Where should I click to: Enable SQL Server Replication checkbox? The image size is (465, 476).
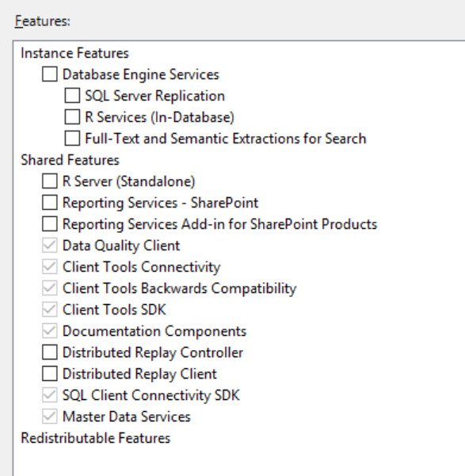tap(72, 96)
